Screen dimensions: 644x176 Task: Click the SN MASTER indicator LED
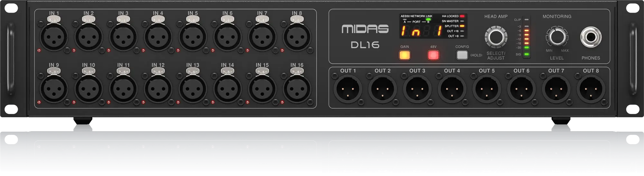pyautogui.click(x=462, y=21)
